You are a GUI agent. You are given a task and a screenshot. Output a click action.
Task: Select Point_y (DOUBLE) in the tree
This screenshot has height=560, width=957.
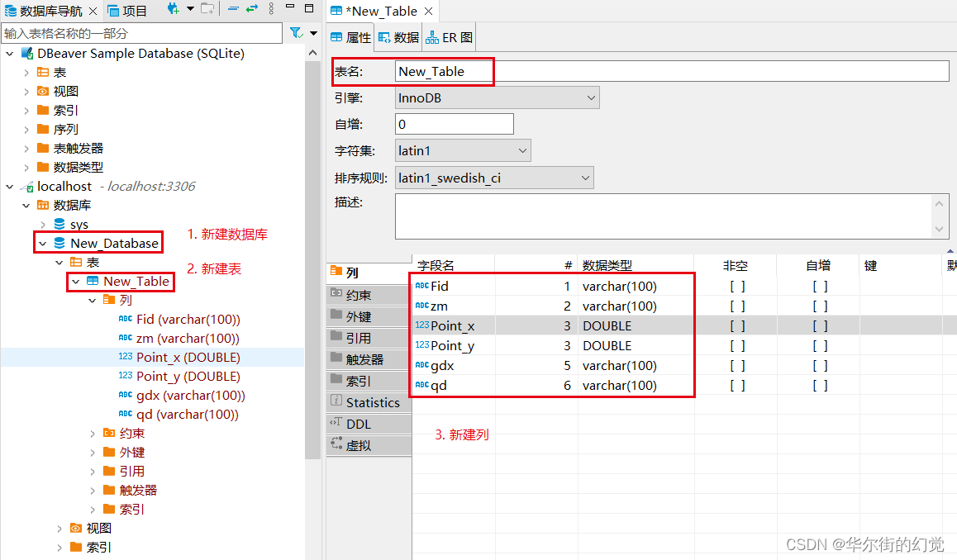pos(188,377)
